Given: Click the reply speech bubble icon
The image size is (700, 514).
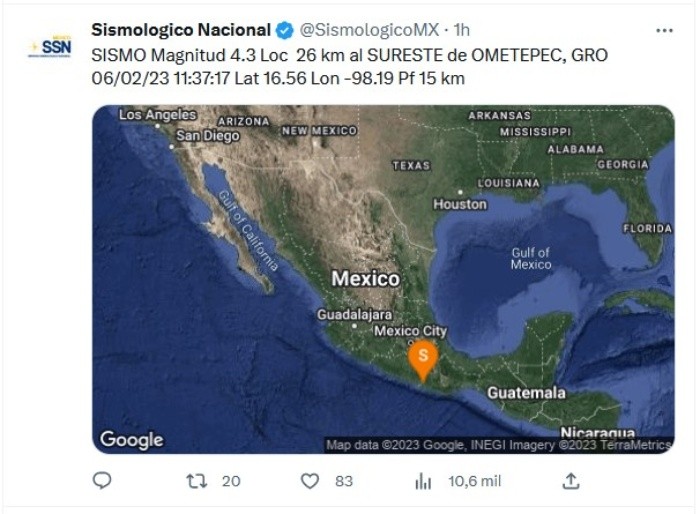Looking at the screenshot, I should coord(102,481).
